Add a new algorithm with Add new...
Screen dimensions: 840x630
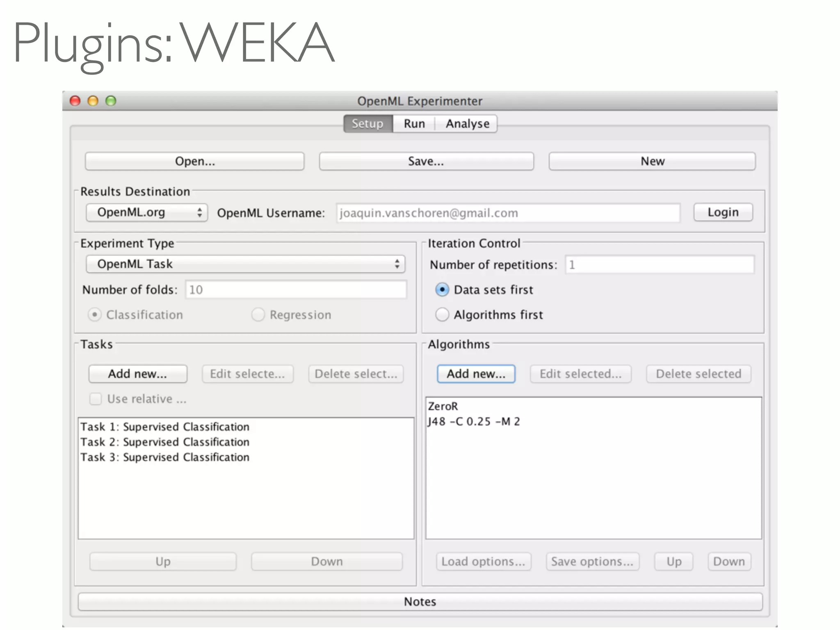[x=476, y=374]
